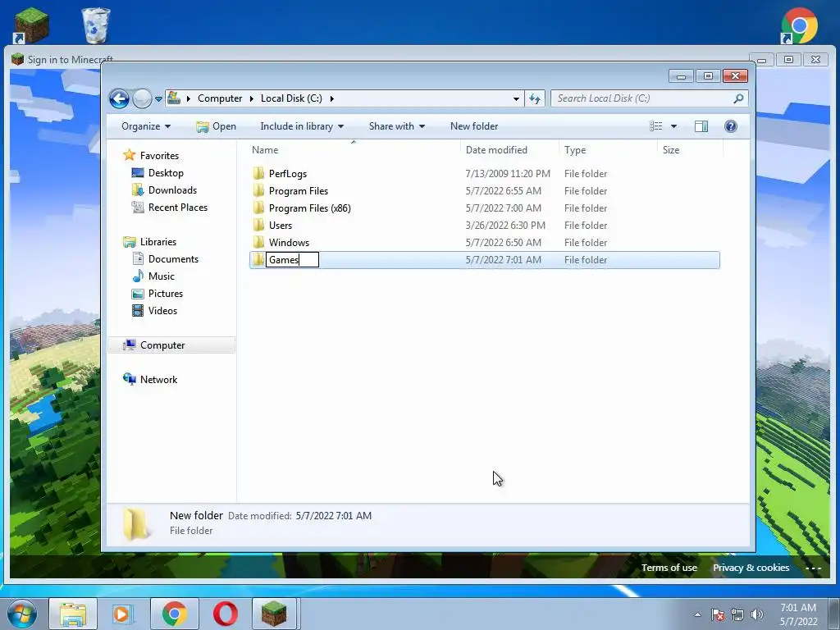The width and height of the screenshot is (840, 630).
Task: Select Computer in the address breadcrumb
Action: [220, 98]
